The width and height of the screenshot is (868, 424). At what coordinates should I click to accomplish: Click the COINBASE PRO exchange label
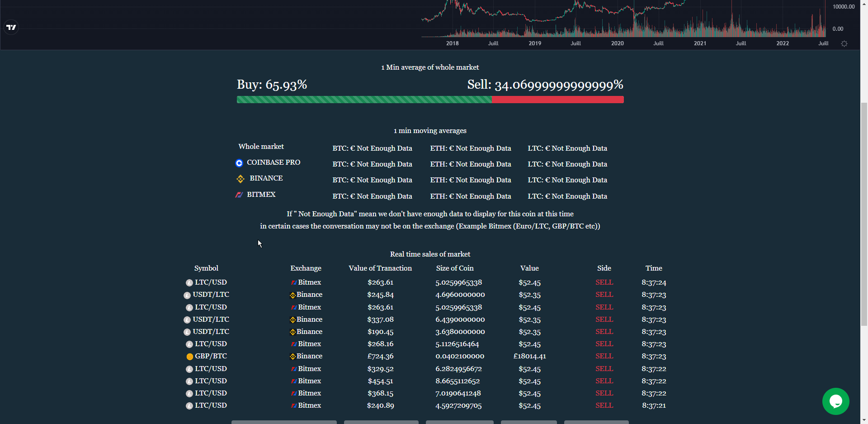click(x=274, y=162)
